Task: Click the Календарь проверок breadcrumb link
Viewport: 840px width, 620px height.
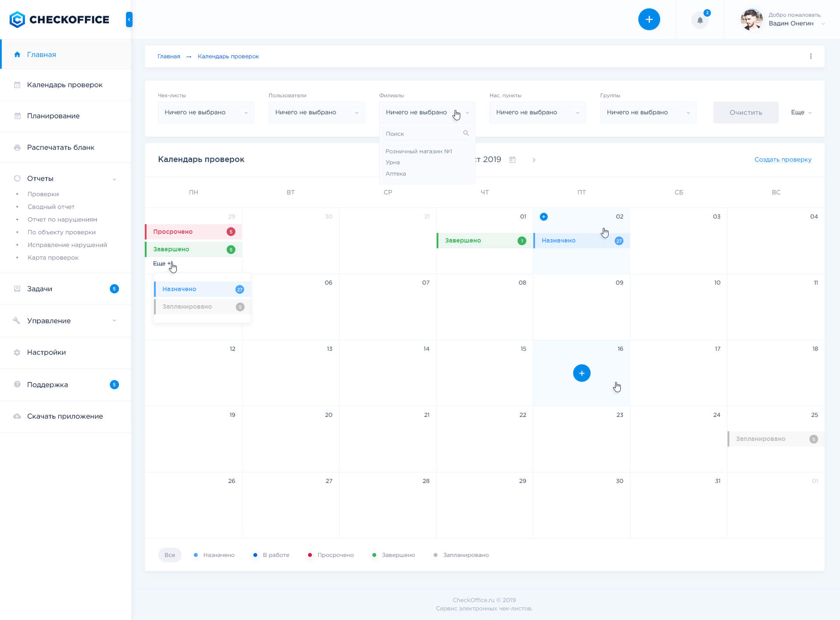Action: coord(228,56)
